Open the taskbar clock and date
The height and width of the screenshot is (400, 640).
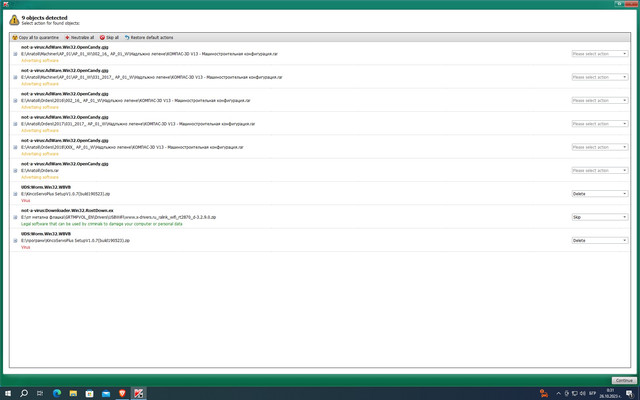click(610, 393)
